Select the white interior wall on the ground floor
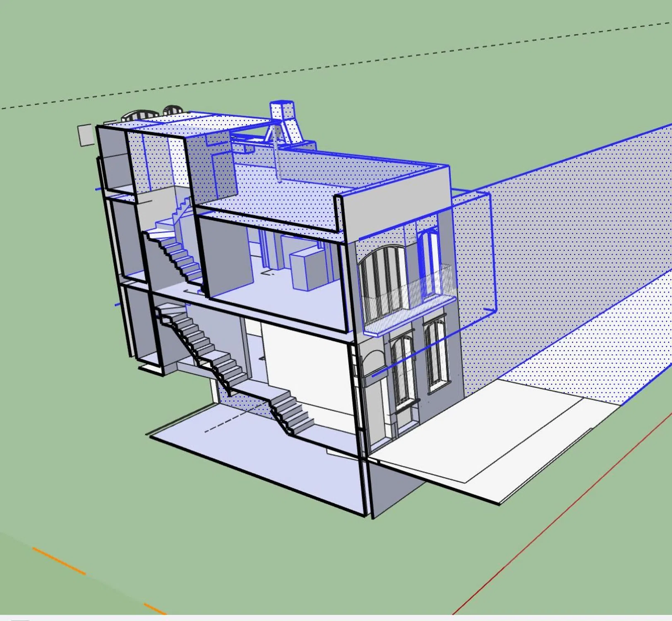Viewport: 672px width, 621px height. coord(306,360)
